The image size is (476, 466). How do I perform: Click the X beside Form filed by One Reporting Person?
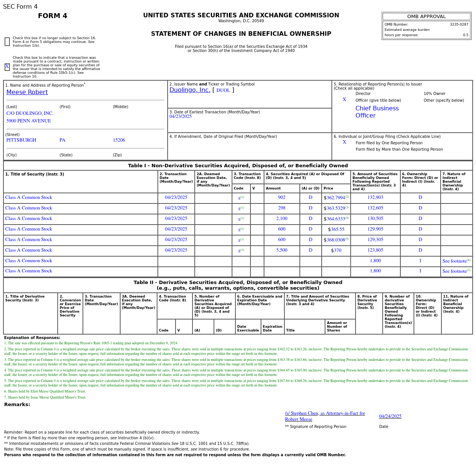click(x=344, y=142)
